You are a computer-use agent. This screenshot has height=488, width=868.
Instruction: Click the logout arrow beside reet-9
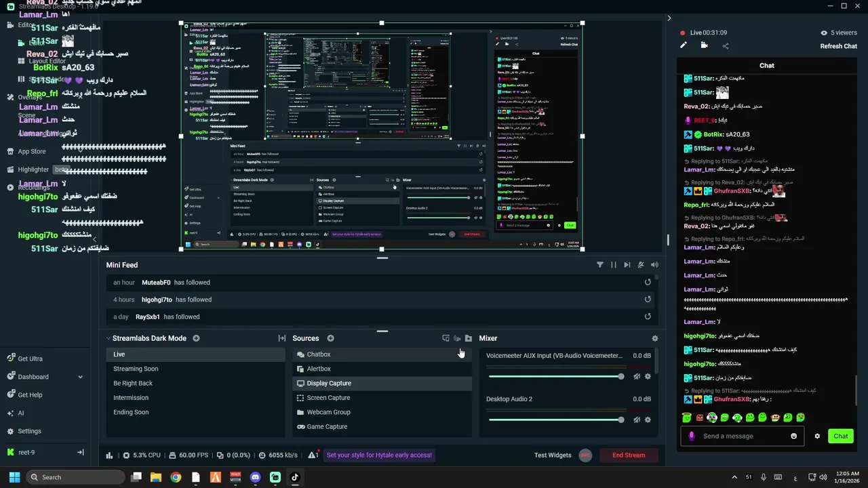coord(80,452)
